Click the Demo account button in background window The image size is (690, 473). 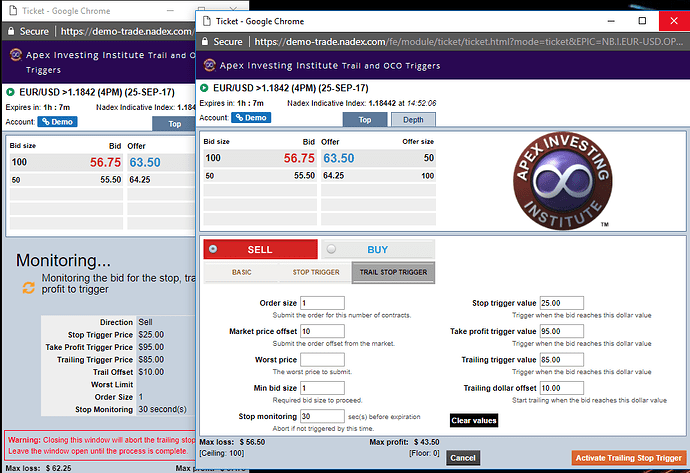coord(57,121)
